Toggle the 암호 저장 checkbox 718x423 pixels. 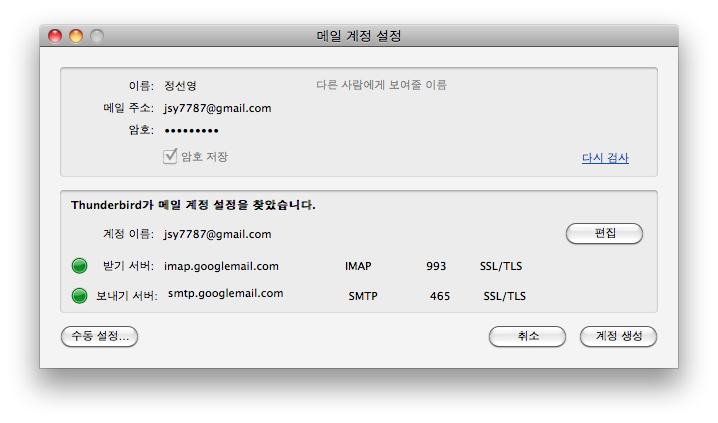coord(170,156)
